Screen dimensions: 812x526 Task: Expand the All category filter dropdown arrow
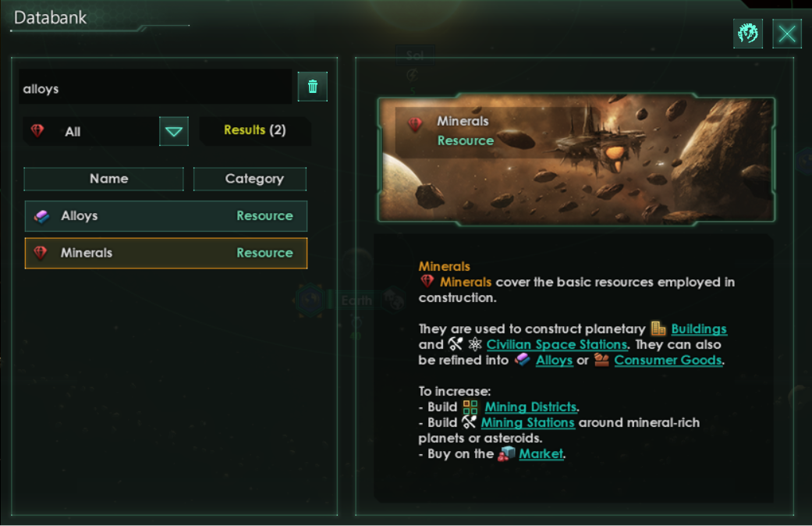(173, 132)
